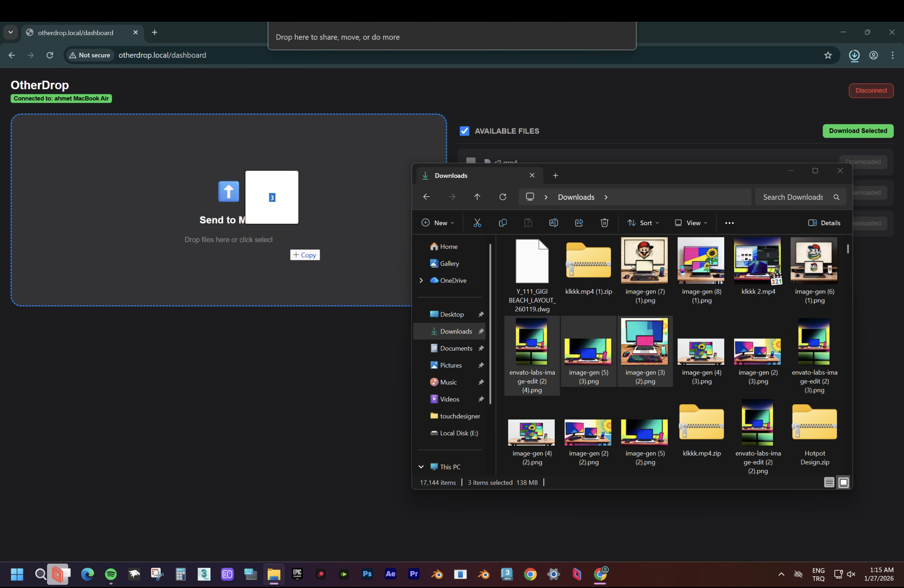Toggle the Details pane button
Viewport: 904px width, 588px height.
824,223
